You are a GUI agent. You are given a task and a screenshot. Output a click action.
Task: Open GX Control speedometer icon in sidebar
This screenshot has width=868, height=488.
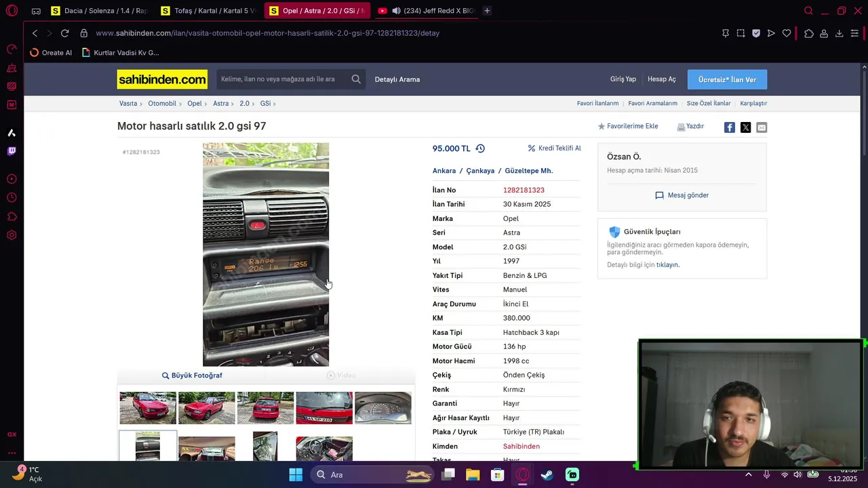pyautogui.click(x=12, y=49)
